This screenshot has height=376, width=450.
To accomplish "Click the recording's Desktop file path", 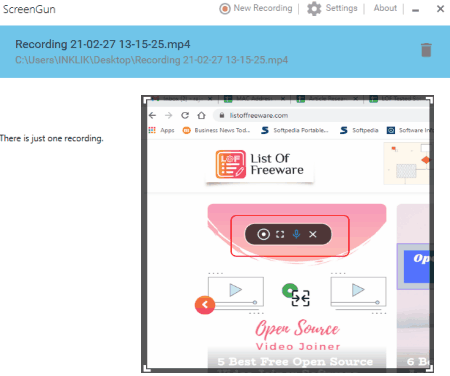I will tap(151, 60).
